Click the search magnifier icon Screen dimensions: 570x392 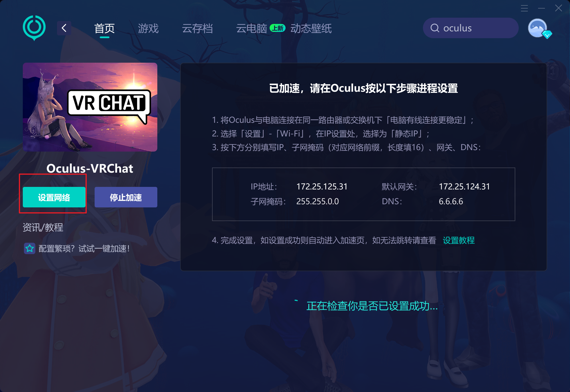click(x=435, y=28)
